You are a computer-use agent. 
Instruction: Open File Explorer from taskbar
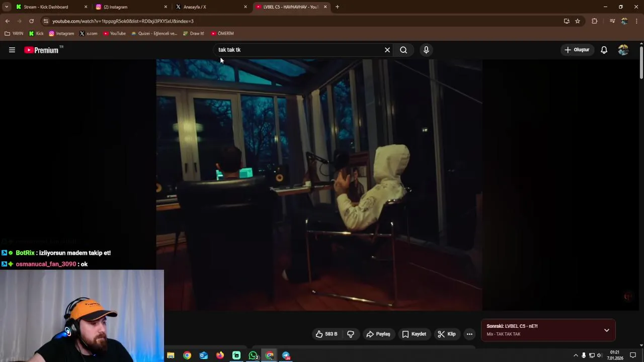pos(171,355)
